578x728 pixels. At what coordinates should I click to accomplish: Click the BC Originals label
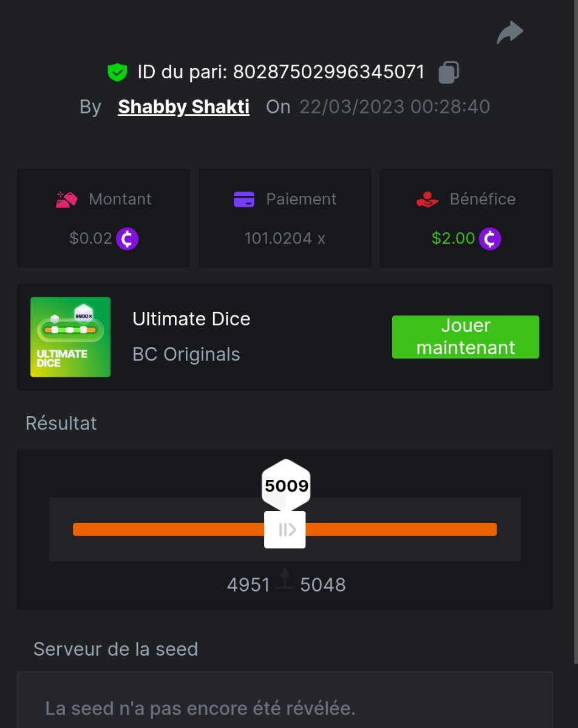(186, 354)
